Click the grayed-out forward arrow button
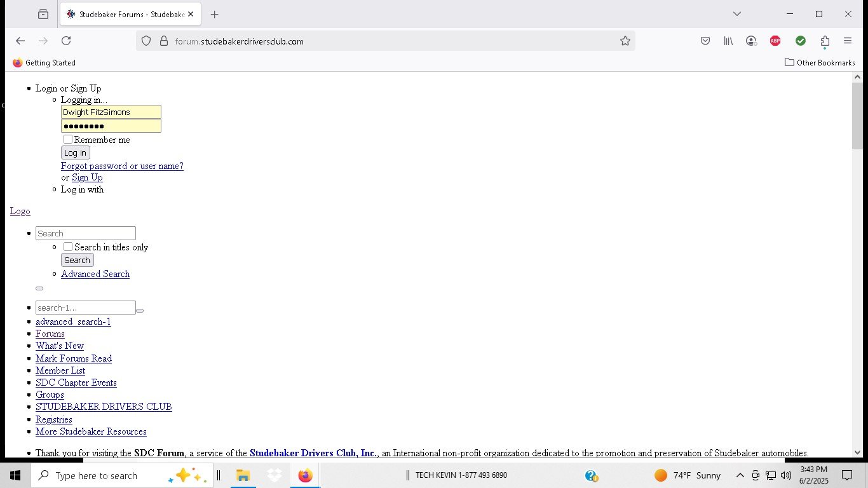Screen dimensions: 868x488 43,41
